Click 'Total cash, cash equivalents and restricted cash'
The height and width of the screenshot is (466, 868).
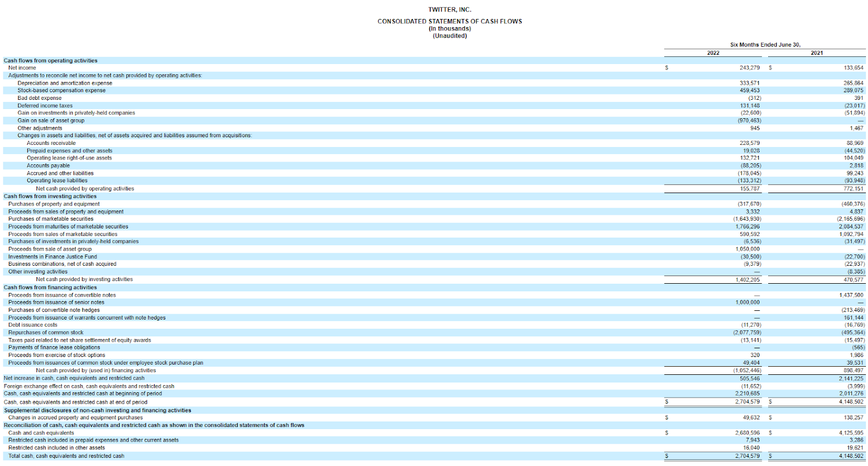coord(66,456)
